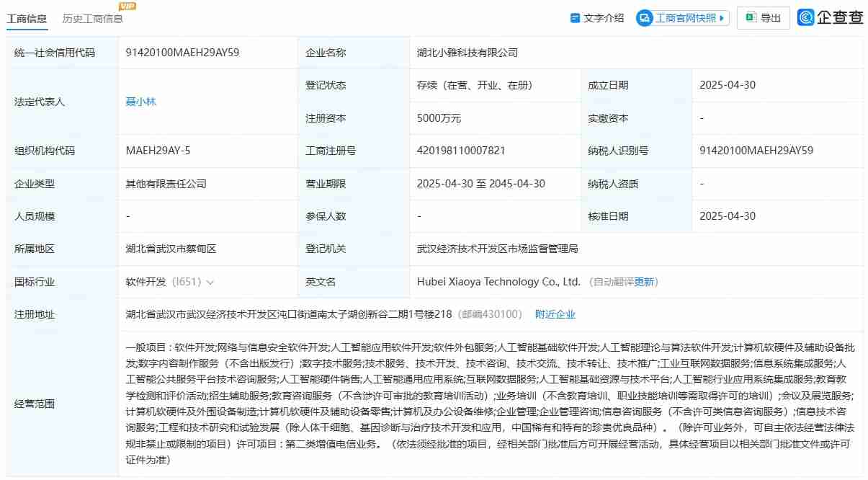Expand the 软件开发 industry dropdown chevron

210,283
